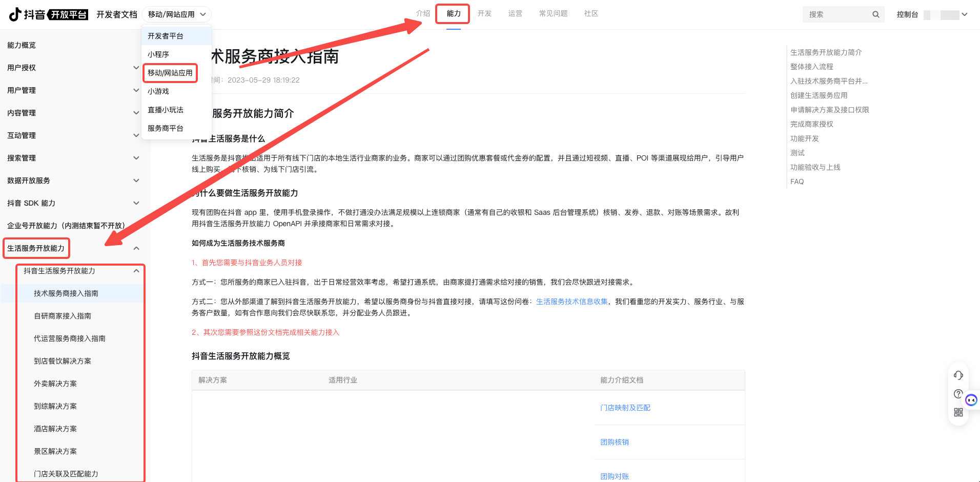Open the 移动/网站应用 platform dropdown

point(176,14)
